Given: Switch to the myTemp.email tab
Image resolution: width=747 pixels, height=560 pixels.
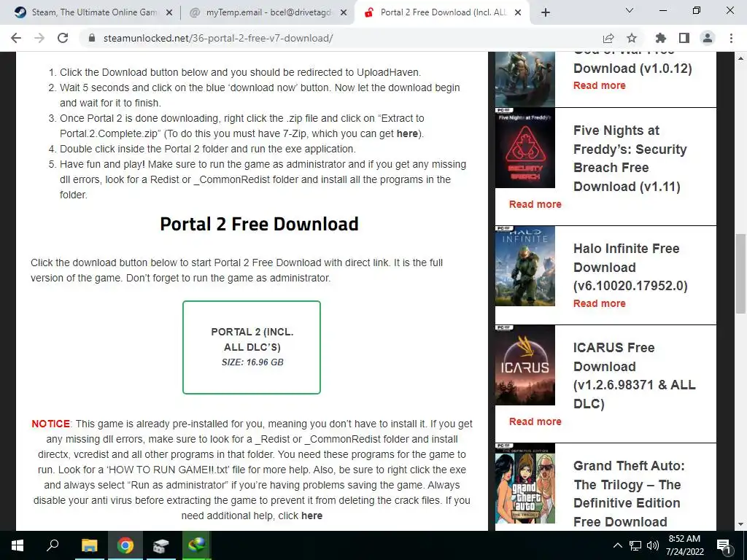Looking at the screenshot, I should tap(268, 12).
